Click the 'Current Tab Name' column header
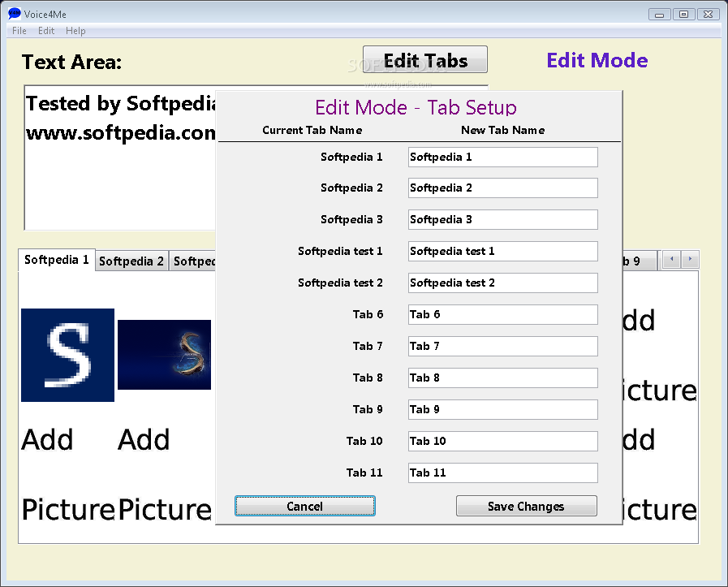Viewport: 728px width, 587px height. pos(312,130)
